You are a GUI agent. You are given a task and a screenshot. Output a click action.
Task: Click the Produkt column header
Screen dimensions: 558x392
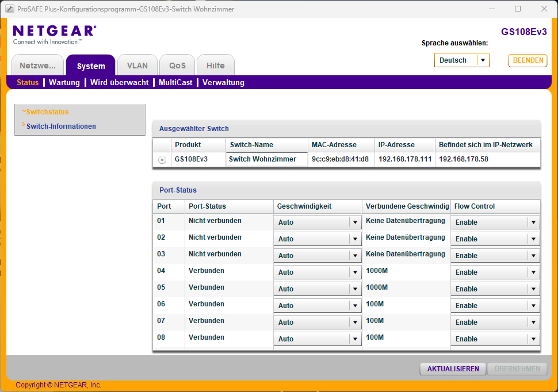198,145
